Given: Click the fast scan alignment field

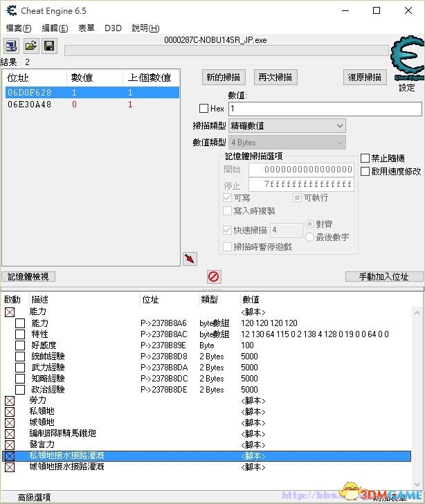Looking at the screenshot, I should tap(287, 230).
